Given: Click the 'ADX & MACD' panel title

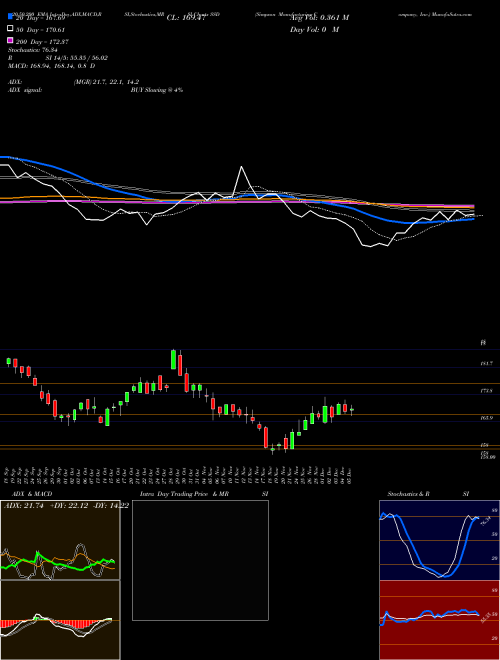Looking at the screenshot, I should tap(32, 494).
